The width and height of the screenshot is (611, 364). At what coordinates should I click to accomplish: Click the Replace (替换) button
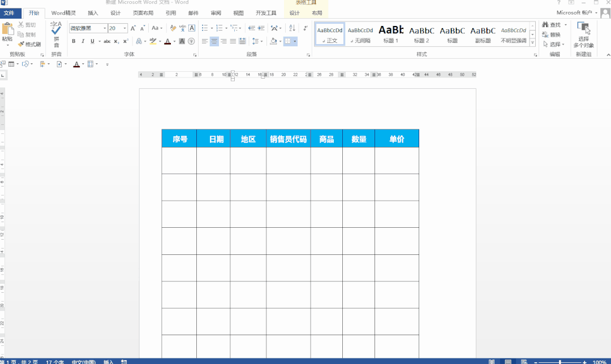click(552, 34)
